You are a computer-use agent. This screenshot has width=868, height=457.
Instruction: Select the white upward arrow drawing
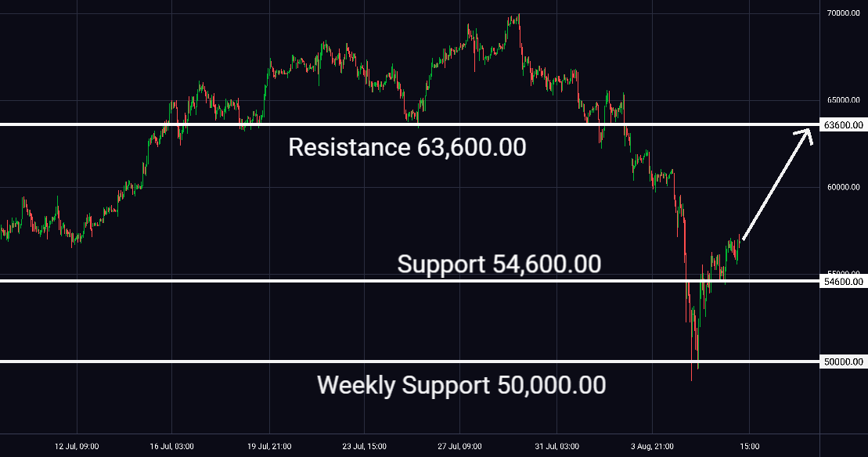point(777,184)
